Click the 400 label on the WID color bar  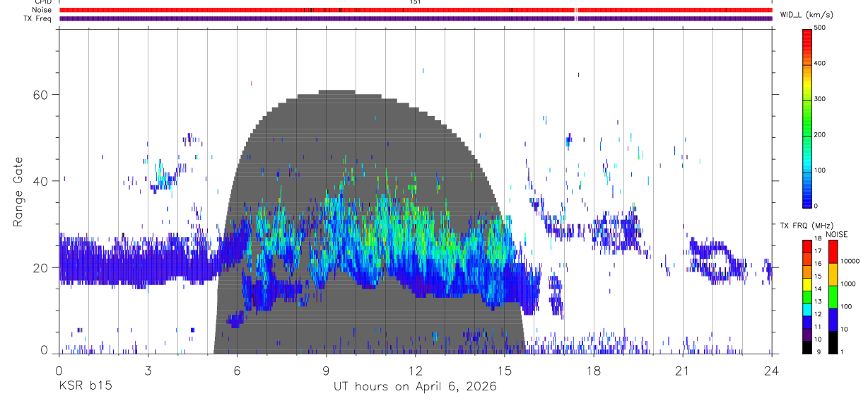coord(820,64)
